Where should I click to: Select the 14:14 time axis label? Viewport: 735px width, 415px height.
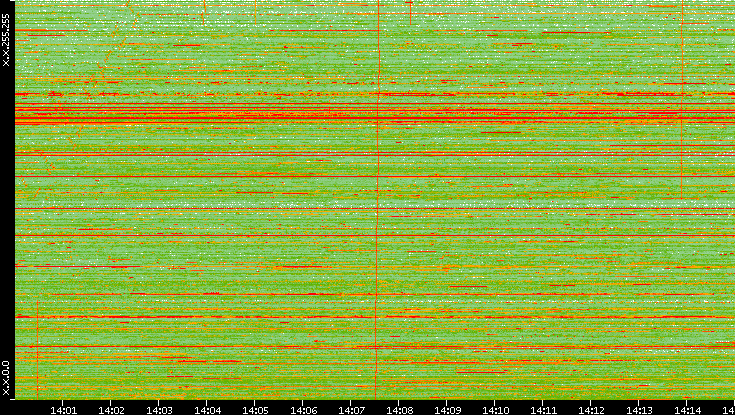point(687,410)
